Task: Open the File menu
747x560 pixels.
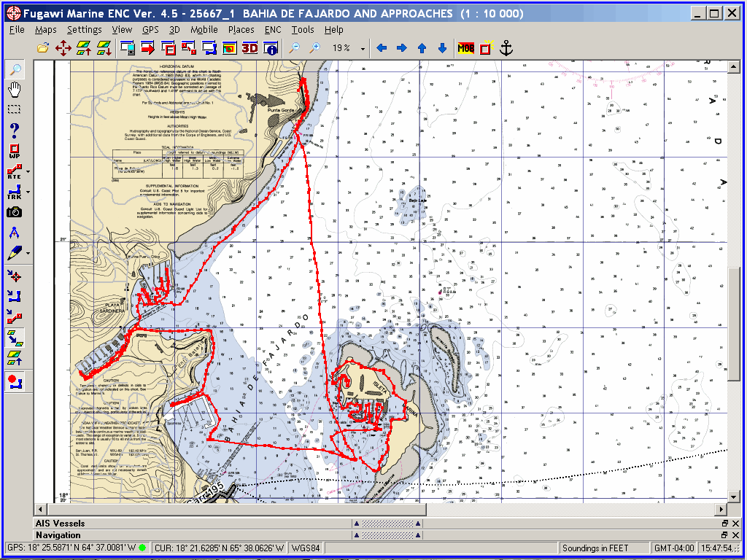Action: pos(17,29)
